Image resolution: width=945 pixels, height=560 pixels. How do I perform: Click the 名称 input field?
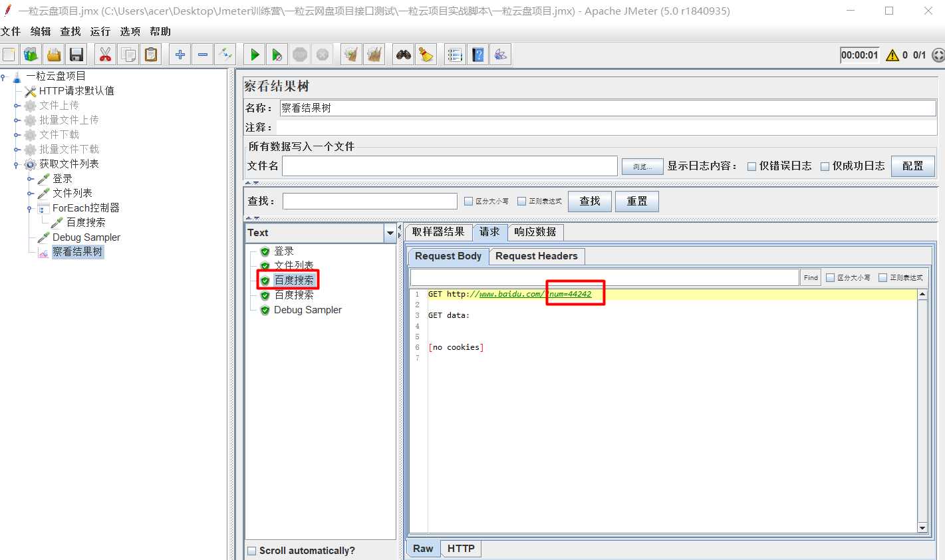click(608, 108)
